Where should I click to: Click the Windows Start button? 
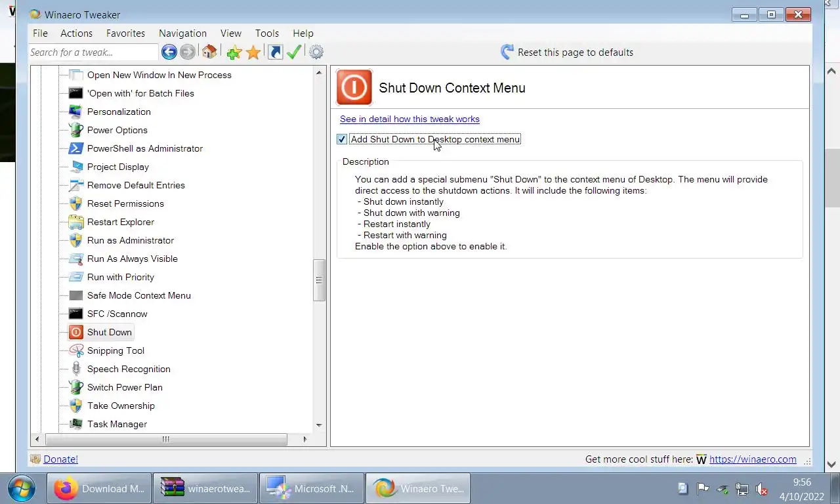click(x=22, y=488)
